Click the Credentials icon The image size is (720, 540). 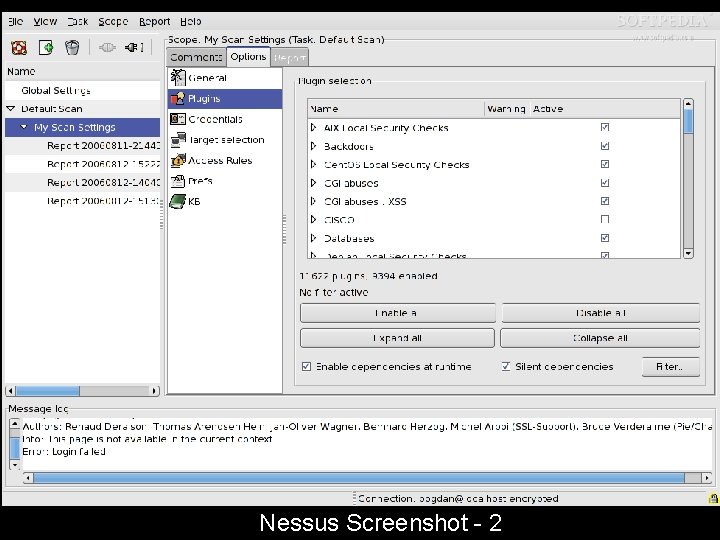point(178,119)
